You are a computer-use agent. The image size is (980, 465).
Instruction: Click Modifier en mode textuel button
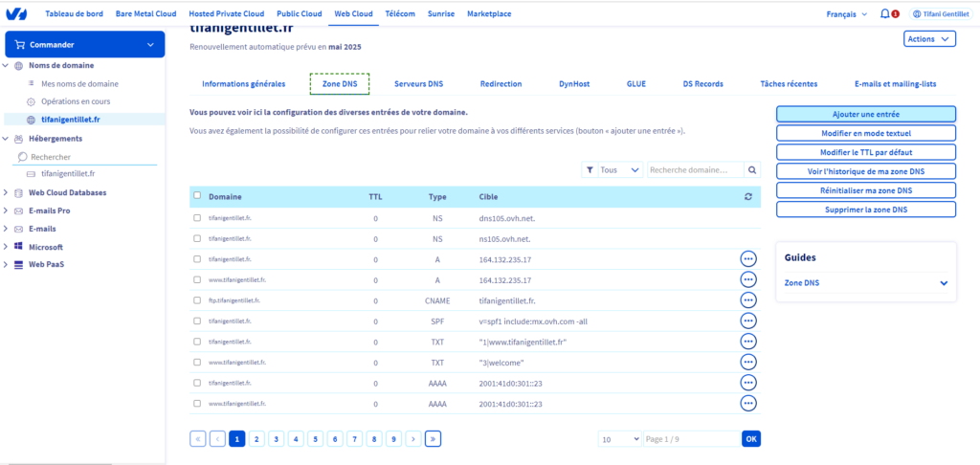click(x=865, y=133)
